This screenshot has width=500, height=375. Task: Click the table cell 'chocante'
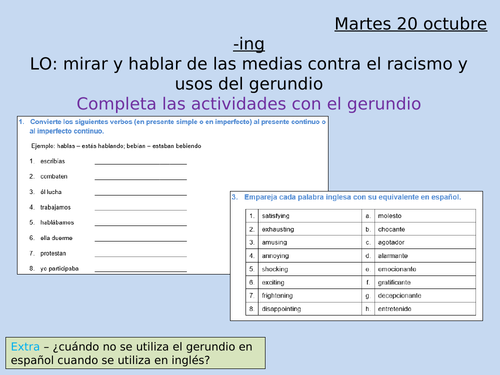425,229
